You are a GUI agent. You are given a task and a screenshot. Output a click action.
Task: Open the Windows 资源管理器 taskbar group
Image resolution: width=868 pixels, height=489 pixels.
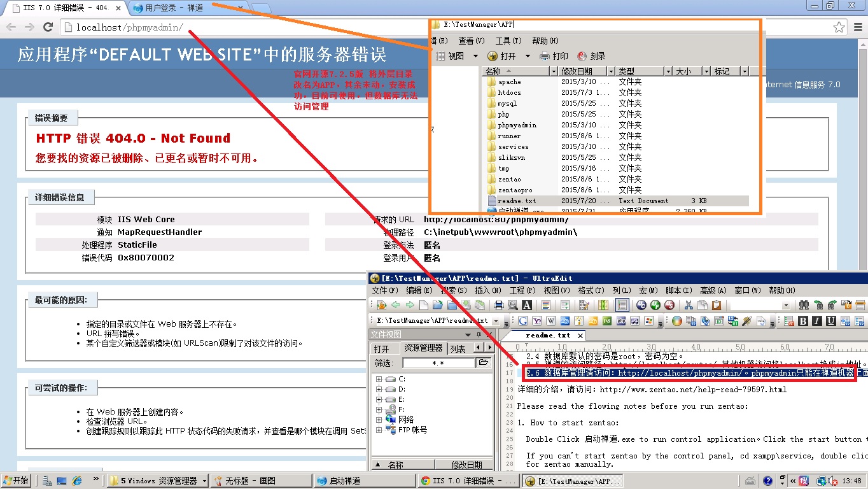coord(158,481)
